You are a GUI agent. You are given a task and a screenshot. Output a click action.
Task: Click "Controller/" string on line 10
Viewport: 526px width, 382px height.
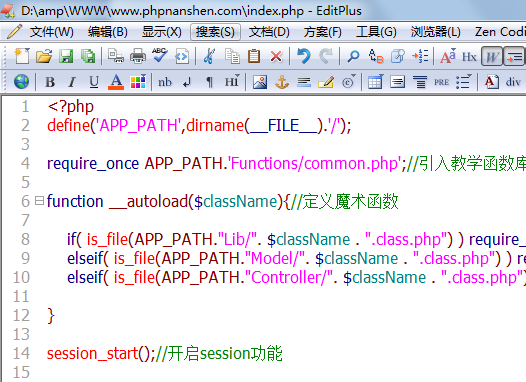pos(289,278)
